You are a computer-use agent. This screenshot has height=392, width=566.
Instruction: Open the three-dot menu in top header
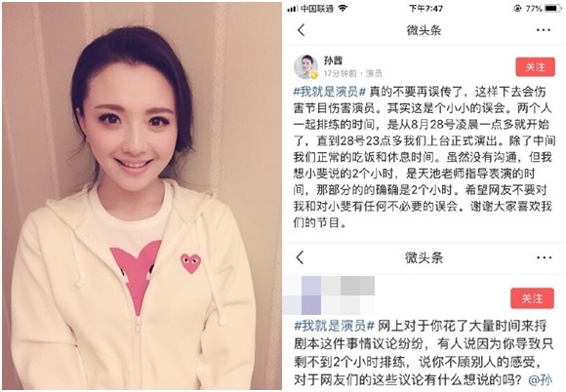tap(544, 30)
